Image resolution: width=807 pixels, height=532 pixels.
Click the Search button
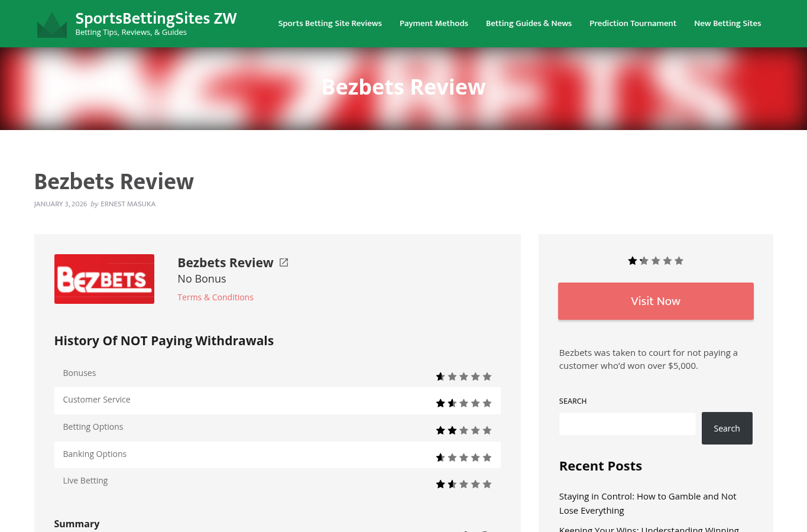click(727, 429)
